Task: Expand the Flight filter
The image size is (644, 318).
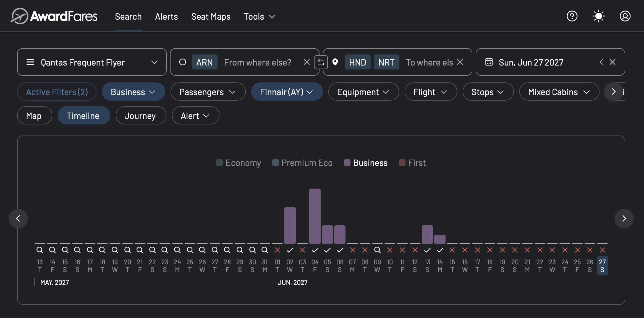Action: 431,92
